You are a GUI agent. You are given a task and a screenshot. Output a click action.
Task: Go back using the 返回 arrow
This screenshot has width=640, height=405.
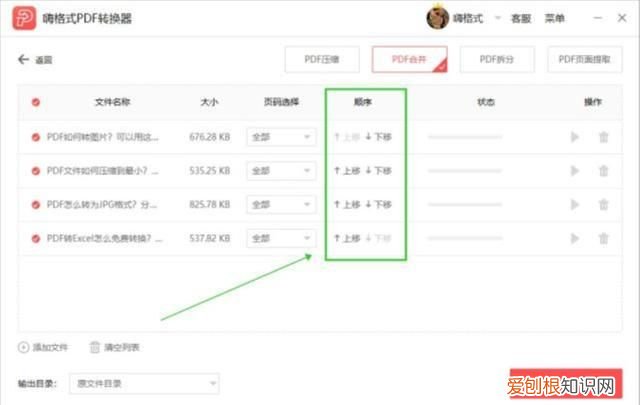23,60
